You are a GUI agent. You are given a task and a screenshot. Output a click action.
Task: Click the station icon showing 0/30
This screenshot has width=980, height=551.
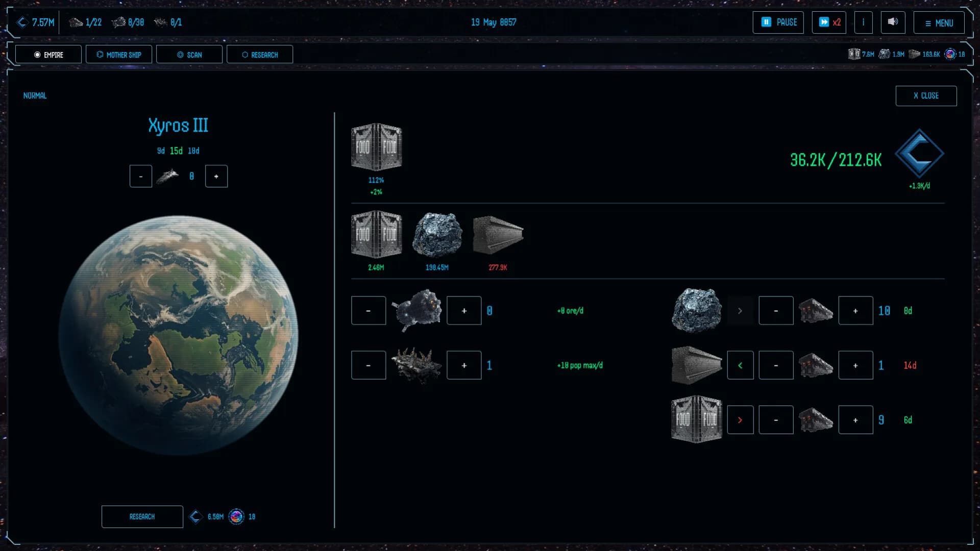click(118, 22)
